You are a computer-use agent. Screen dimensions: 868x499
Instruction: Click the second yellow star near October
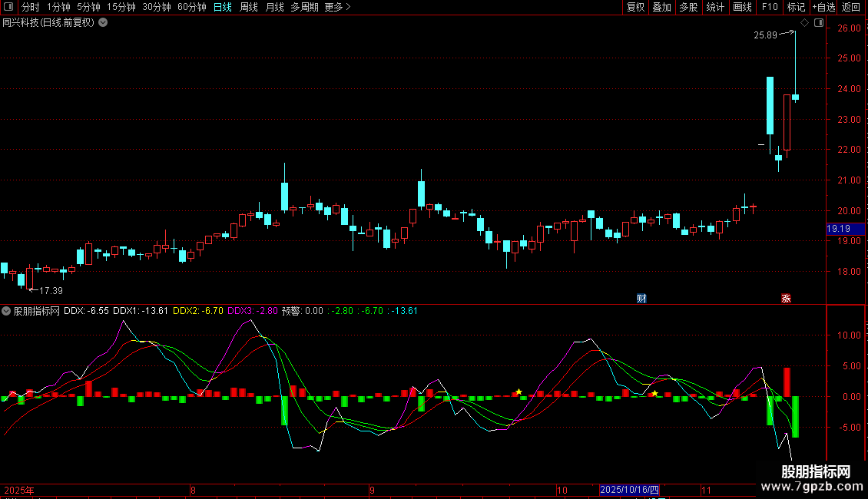[x=655, y=393]
